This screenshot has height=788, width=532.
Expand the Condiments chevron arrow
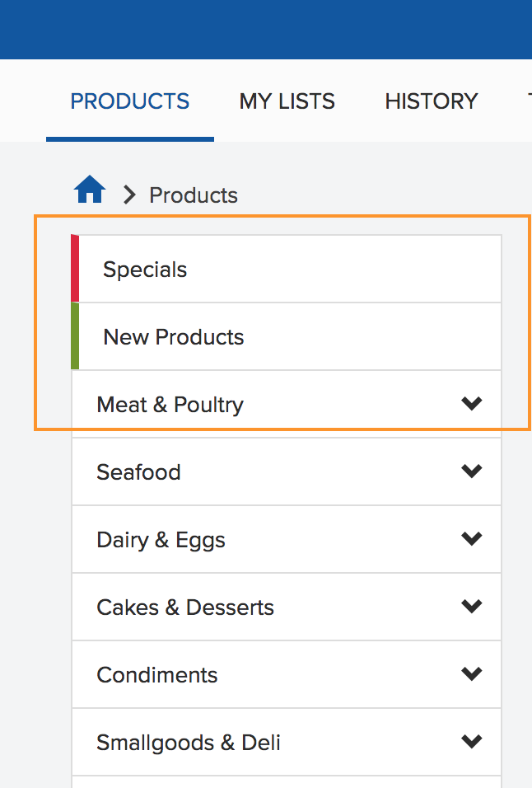click(471, 674)
